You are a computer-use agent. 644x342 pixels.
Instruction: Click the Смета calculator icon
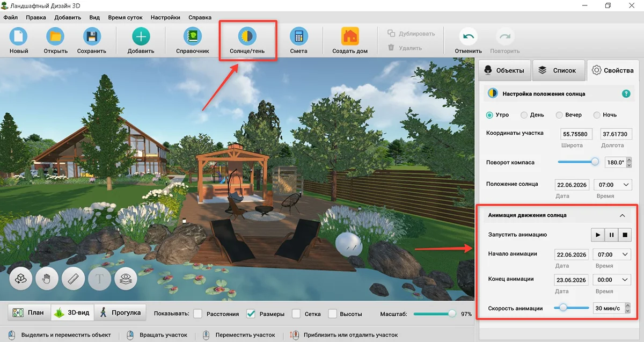298,37
